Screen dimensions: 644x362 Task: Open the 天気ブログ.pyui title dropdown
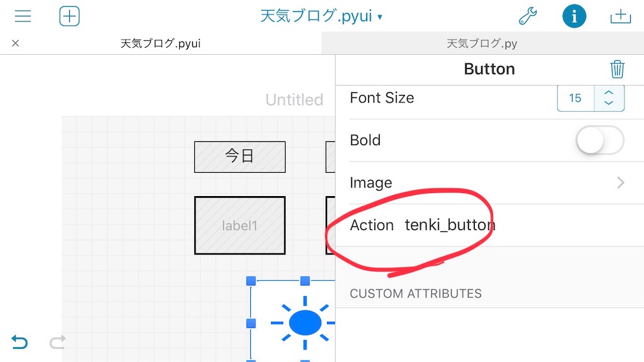click(x=321, y=16)
